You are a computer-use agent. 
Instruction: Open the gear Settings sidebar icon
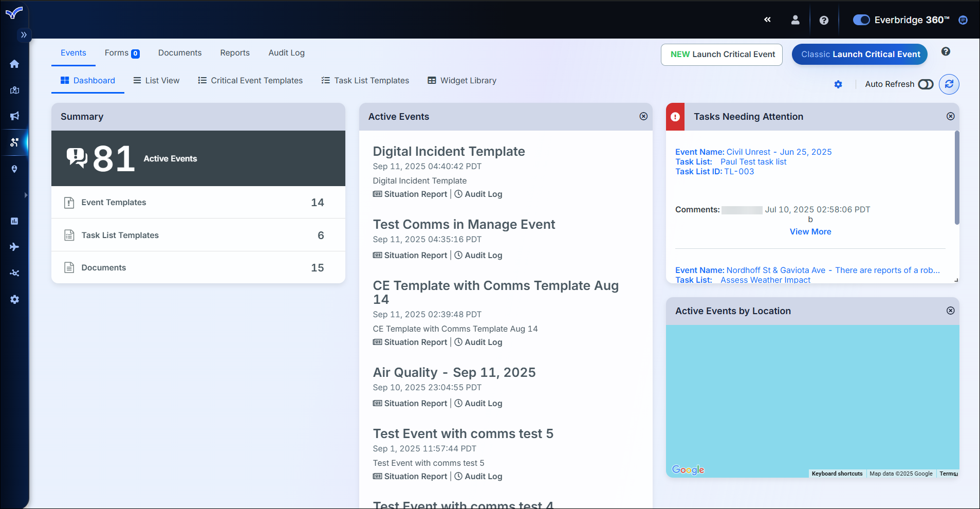14,299
